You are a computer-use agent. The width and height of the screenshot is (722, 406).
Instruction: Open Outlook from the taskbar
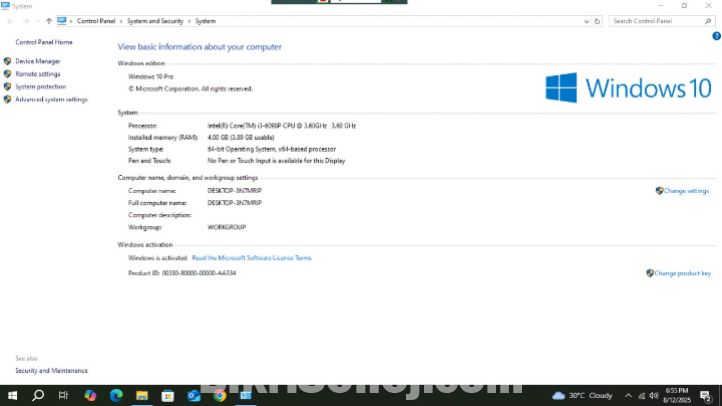click(x=194, y=395)
